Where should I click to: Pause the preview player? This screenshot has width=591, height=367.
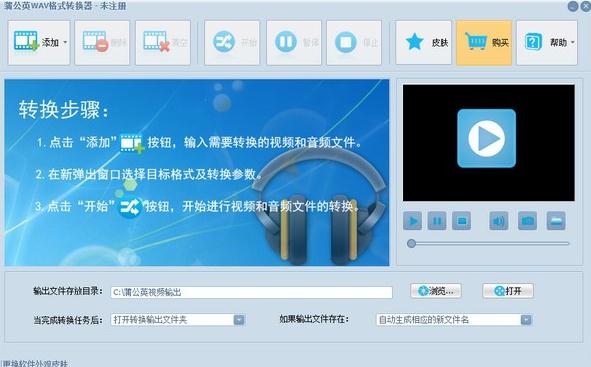437,221
